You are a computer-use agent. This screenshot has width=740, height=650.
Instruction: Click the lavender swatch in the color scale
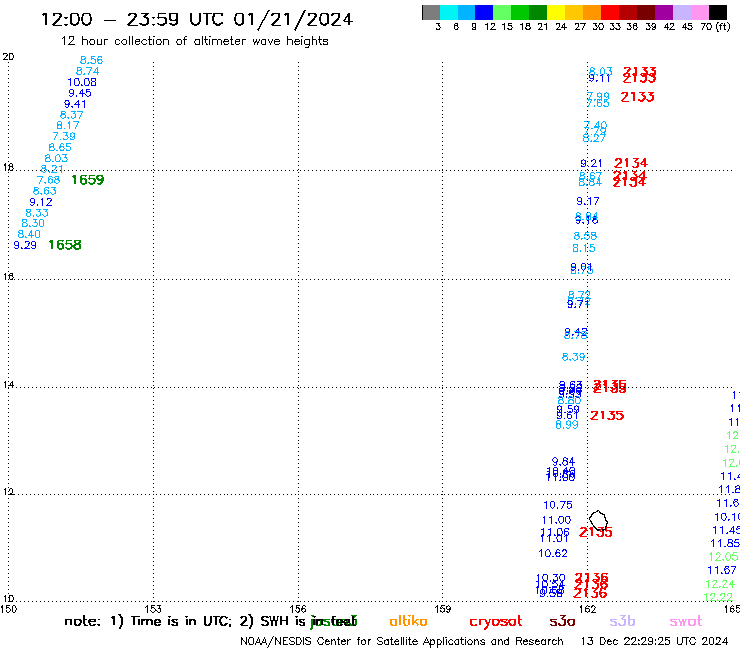[x=682, y=12]
